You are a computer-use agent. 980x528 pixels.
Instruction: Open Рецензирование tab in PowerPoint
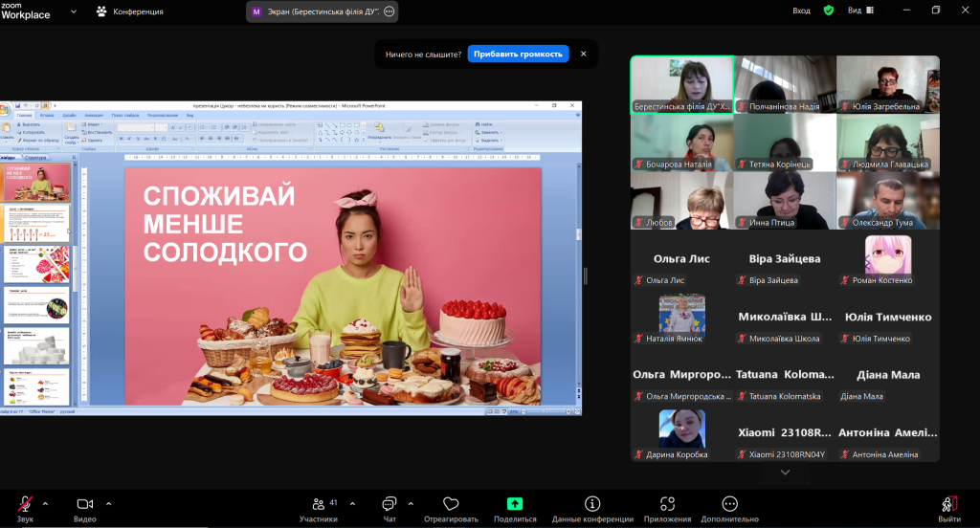pyautogui.click(x=163, y=115)
